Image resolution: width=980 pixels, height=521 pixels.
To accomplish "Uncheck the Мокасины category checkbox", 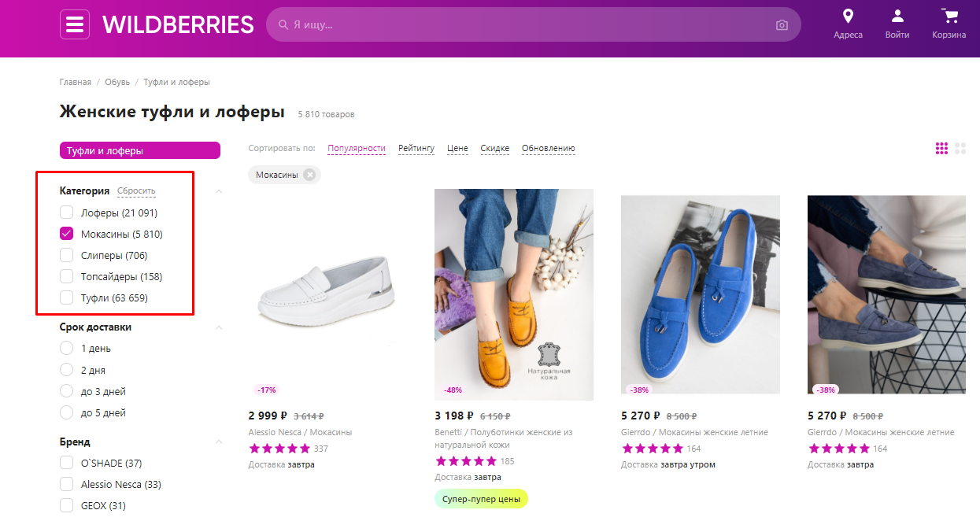I will click(67, 234).
